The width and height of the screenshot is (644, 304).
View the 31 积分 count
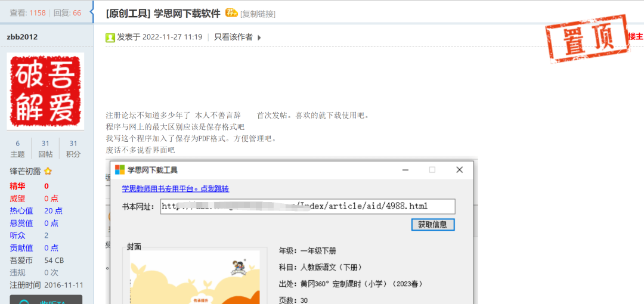[x=73, y=148]
